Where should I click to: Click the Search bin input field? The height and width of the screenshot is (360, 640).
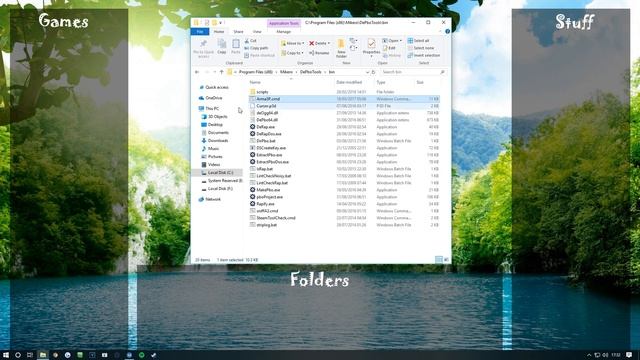pyautogui.click(x=412, y=72)
